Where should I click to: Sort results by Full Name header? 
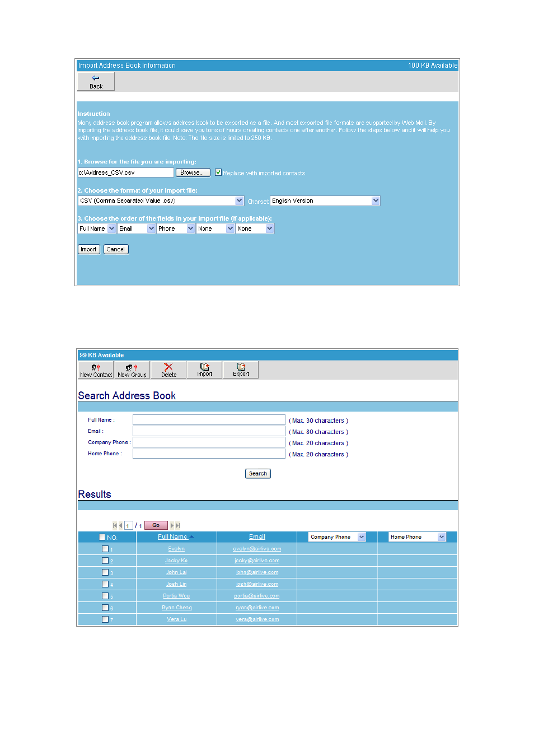coord(172,536)
